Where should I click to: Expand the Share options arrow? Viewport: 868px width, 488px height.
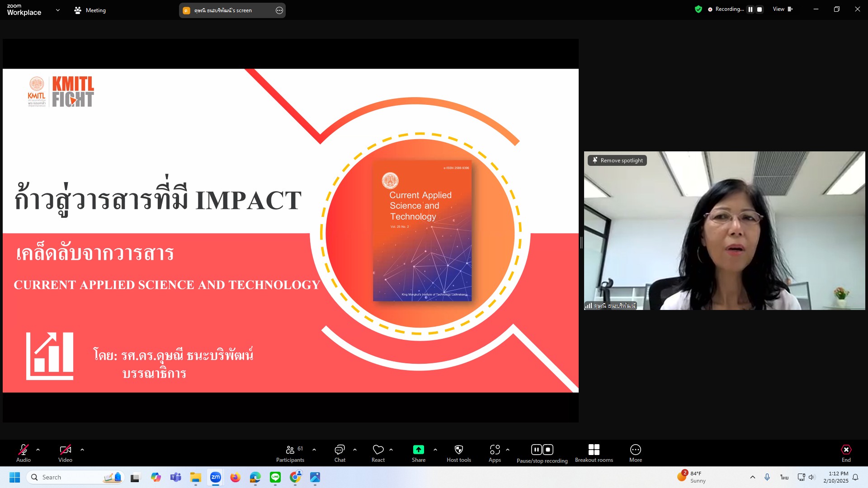pyautogui.click(x=435, y=450)
